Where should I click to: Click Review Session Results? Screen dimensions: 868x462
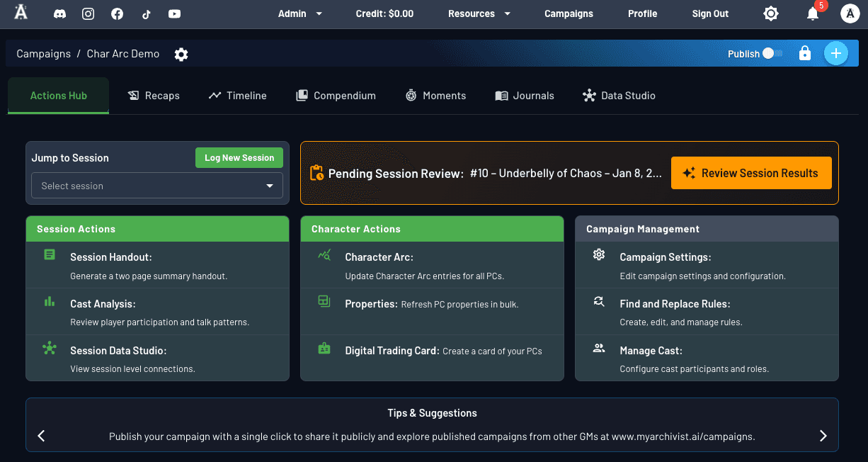pyautogui.click(x=751, y=172)
